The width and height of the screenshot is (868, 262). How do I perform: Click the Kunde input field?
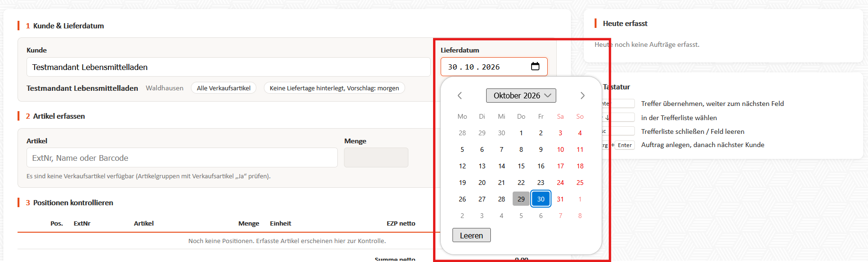tap(228, 67)
